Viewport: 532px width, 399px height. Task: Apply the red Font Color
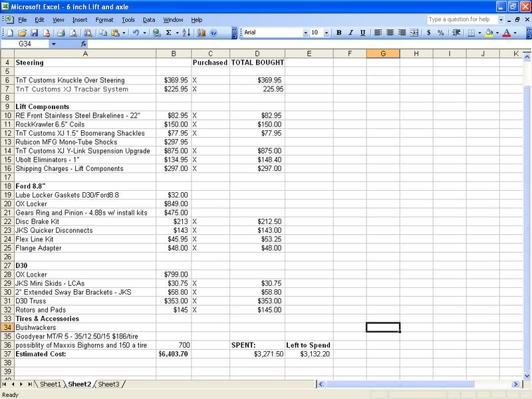pyautogui.click(x=507, y=33)
